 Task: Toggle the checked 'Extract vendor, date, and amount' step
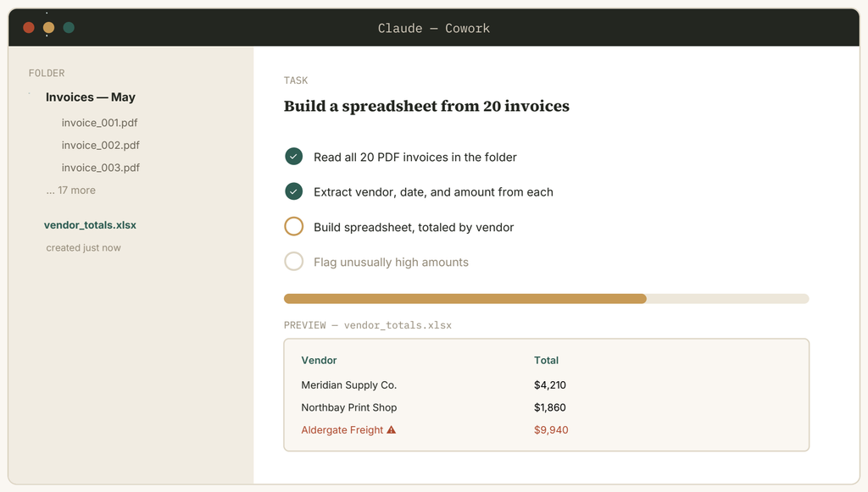point(294,191)
